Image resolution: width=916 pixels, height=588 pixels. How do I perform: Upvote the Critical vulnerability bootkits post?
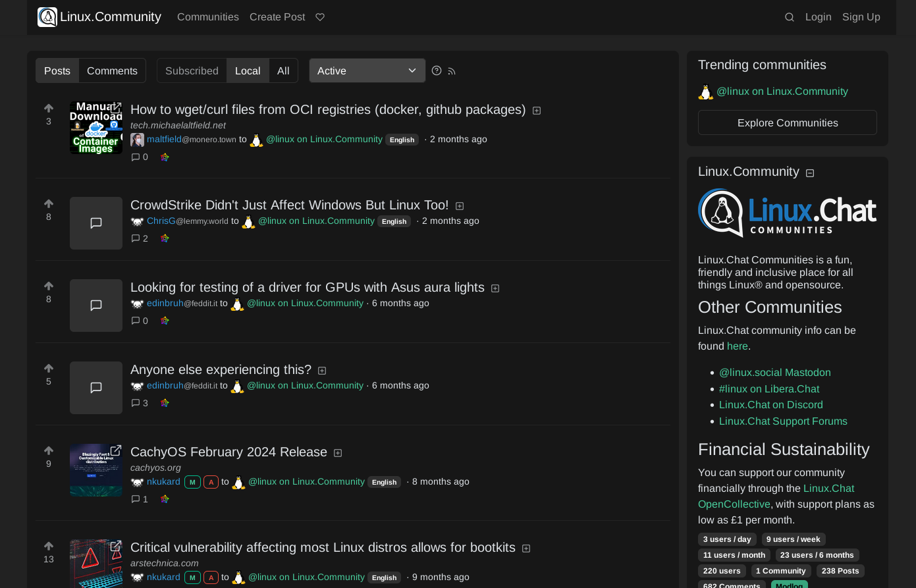pos(49,546)
